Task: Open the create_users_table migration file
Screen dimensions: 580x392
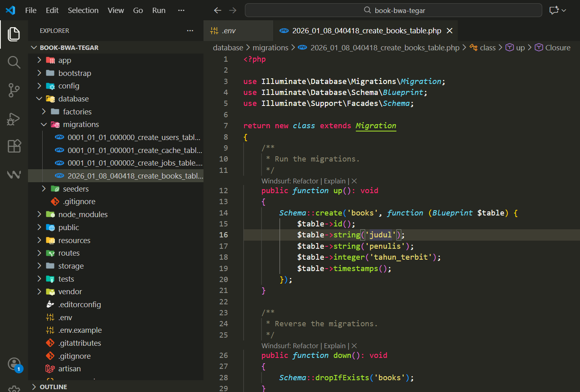Action: click(x=134, y=138)
